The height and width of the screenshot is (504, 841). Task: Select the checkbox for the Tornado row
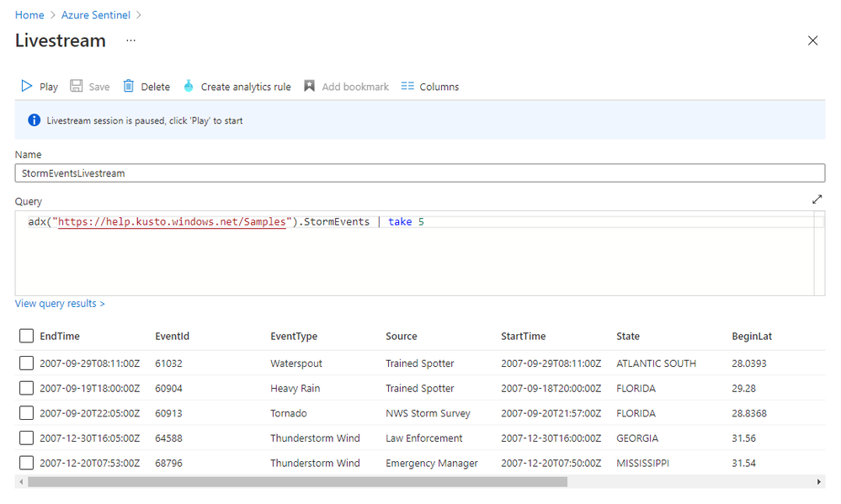coord(26,413)
